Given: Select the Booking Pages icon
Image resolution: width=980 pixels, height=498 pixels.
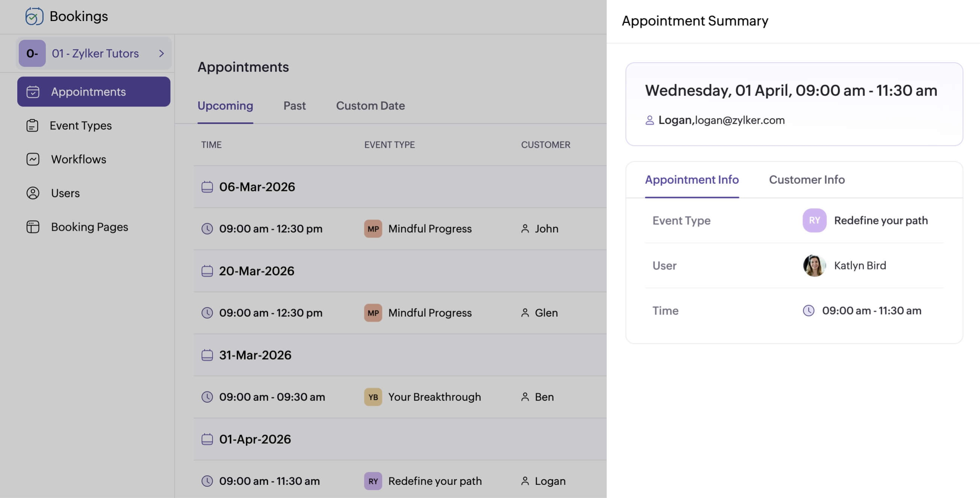Looking at the screenshot, I should (x=33, y=227).
